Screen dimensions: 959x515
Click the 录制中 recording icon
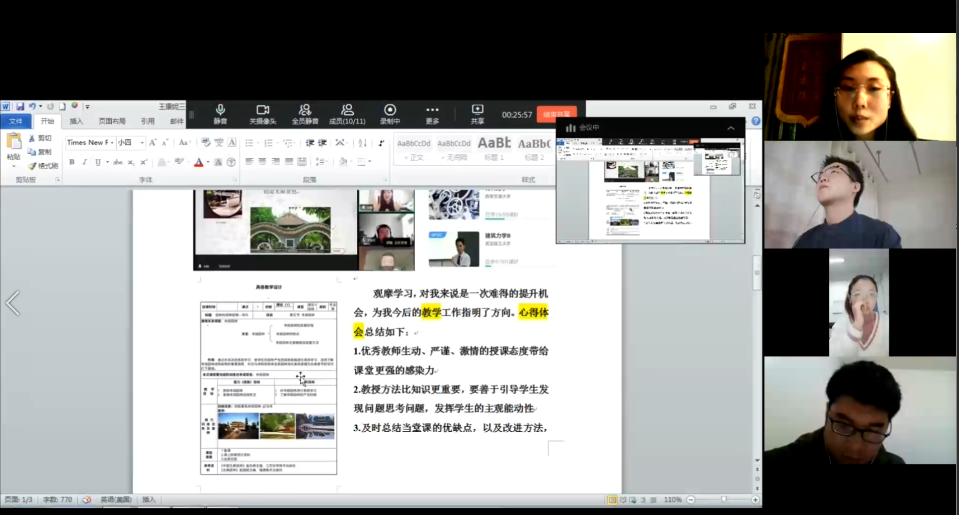click(x=390, y=110)
